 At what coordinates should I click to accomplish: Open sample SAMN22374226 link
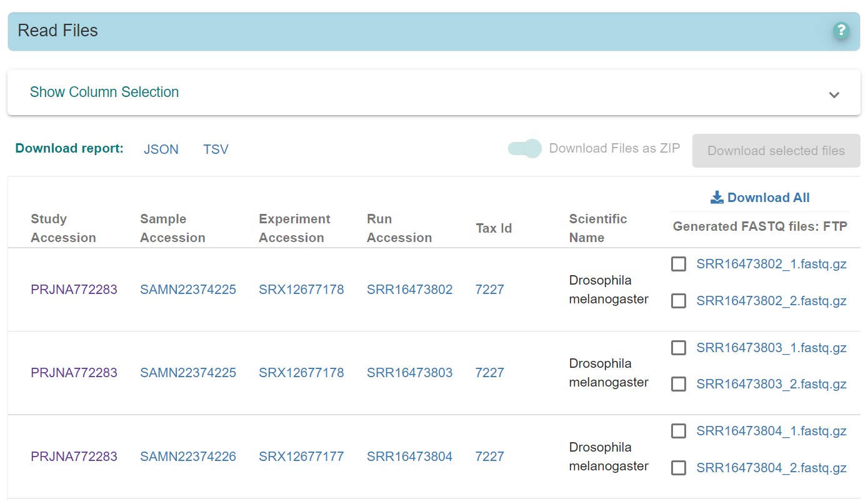[x=188, y=457]
